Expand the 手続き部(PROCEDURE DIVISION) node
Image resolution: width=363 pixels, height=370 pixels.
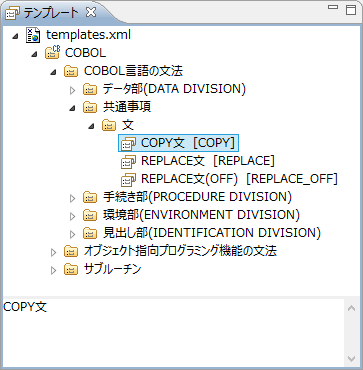(72, 198)
